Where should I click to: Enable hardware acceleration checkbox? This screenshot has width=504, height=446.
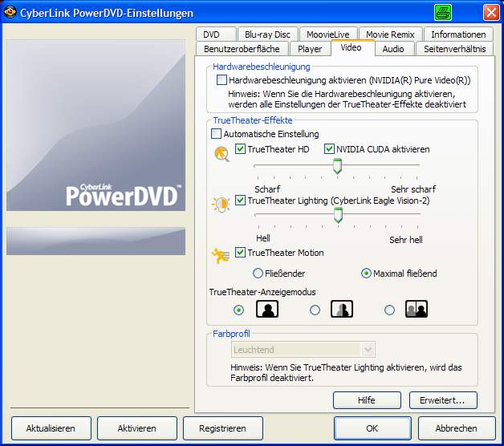pyautogui.click(x=222, y=79)
